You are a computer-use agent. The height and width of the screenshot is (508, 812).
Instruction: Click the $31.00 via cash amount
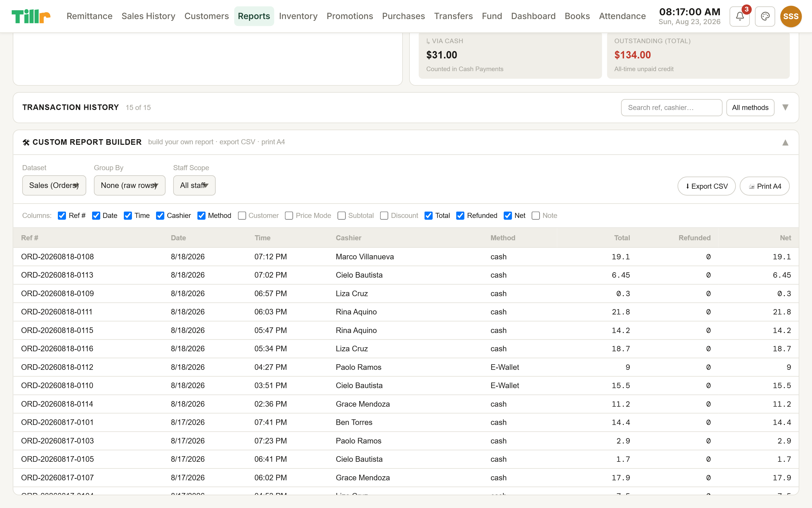click(442, 55)
